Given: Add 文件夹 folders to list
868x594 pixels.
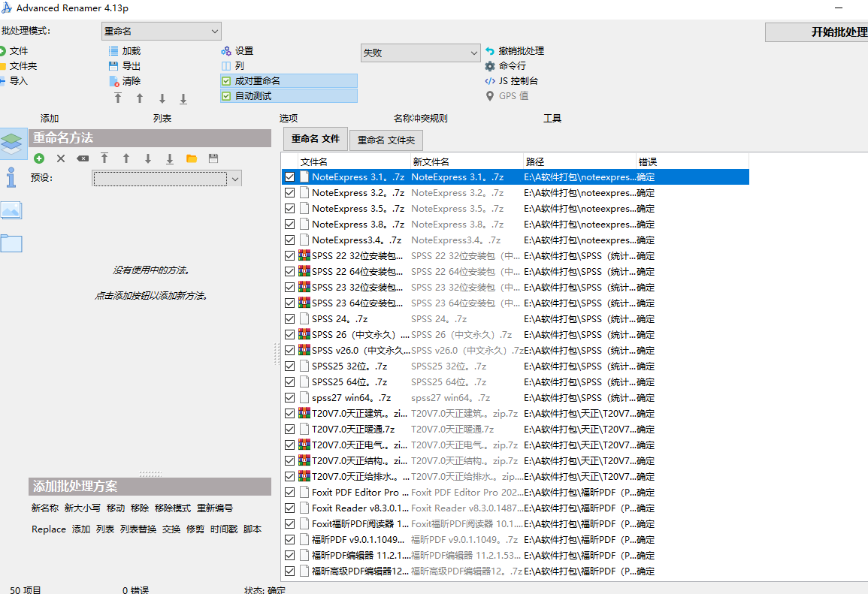Looking at the screenshot, I should [18, 66].
